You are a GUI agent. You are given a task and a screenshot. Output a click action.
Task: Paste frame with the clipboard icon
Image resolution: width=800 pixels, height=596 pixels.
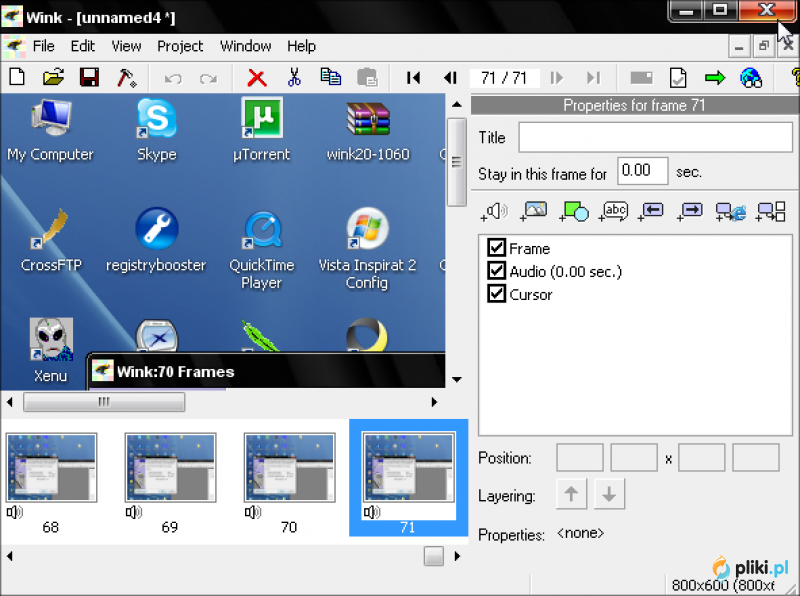pos(367,78)
